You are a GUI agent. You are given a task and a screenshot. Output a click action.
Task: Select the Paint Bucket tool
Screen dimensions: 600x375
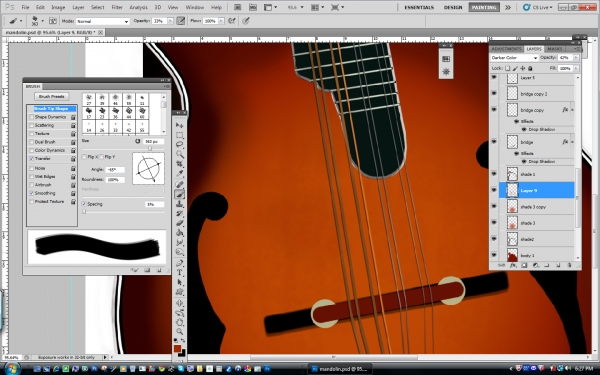[179, 232]
